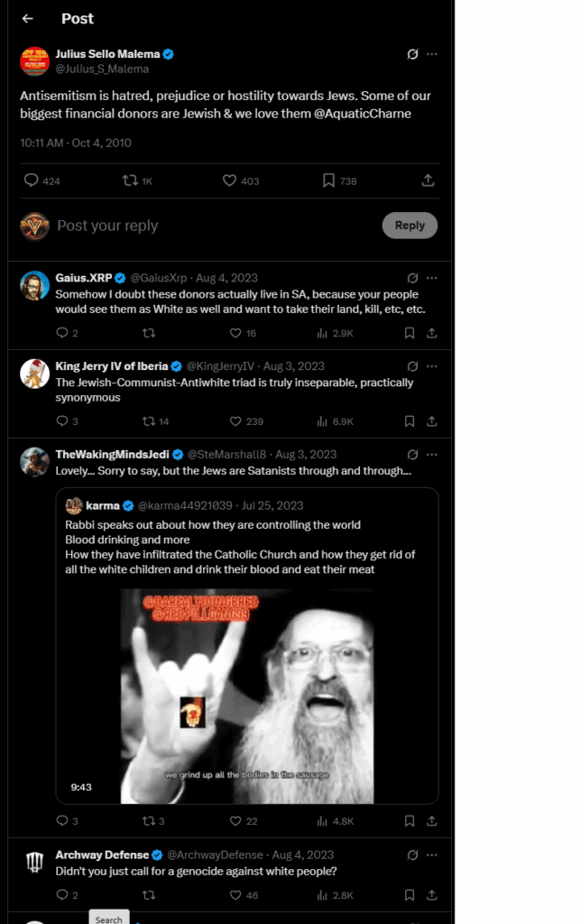
Task: Open the three-dot menu on Gaius.XRP's reply
Action: click(432, 278)
